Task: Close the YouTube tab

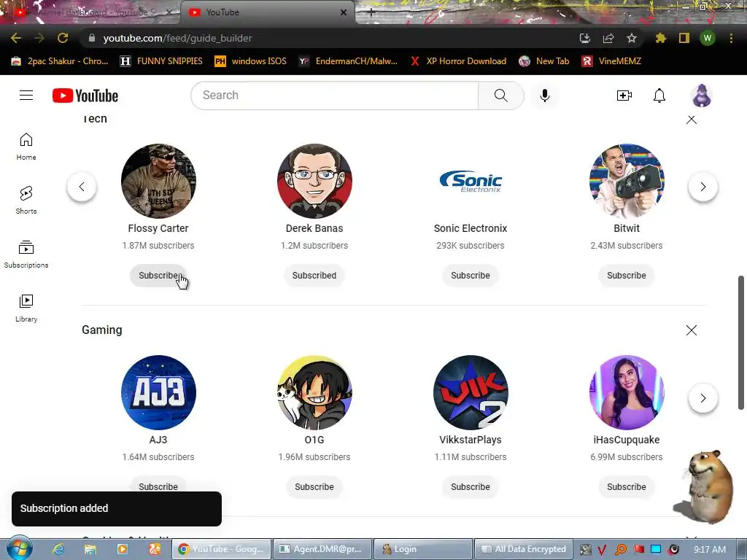Action: tap(344, 12)
